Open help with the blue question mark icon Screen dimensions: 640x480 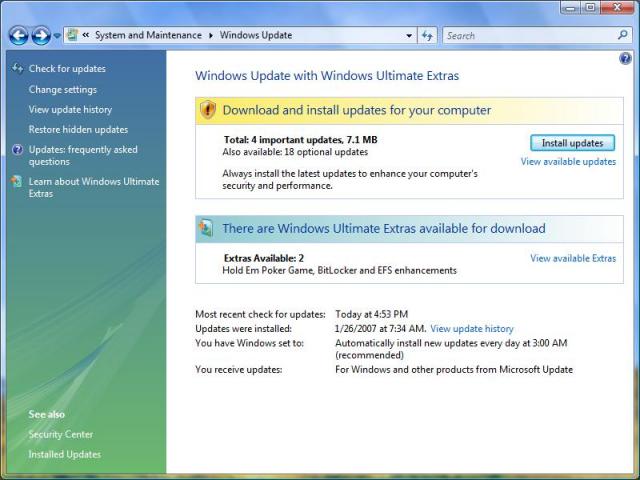click(x=625, y=58)
